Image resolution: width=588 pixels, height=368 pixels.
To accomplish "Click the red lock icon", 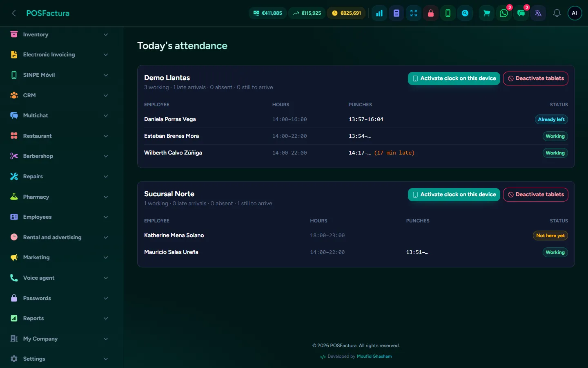I will pos(431,13).
